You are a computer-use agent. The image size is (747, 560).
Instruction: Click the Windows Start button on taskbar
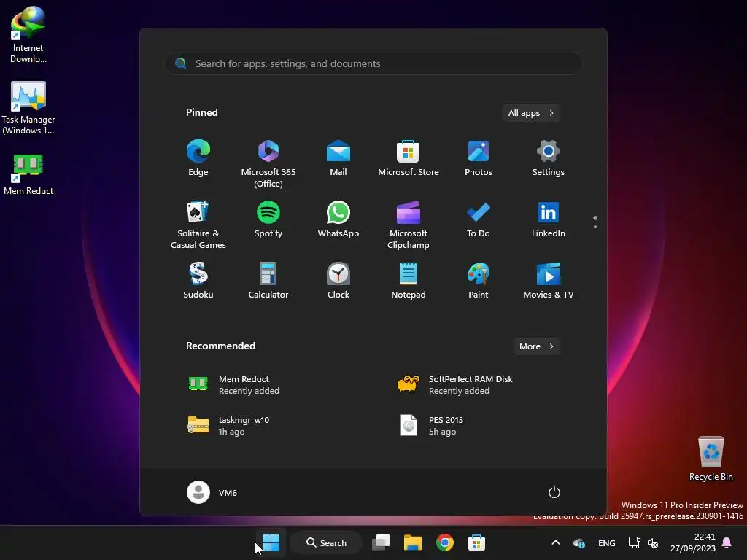coord(271,542)
